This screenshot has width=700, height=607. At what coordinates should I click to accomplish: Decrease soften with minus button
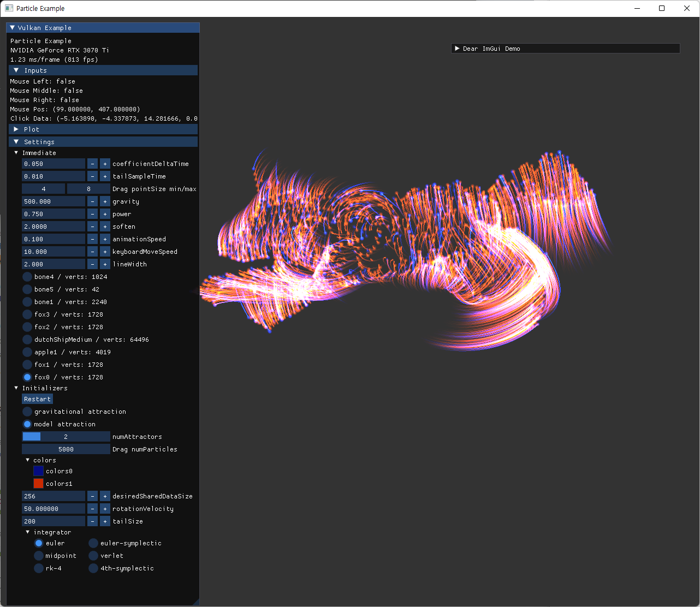coord(92,227)
